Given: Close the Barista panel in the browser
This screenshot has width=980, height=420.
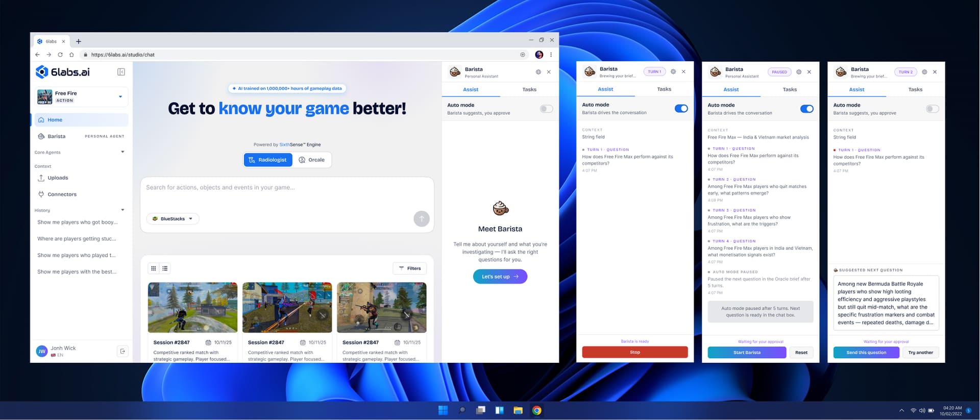Looking at the screenshot, I should tap(549, 72).
